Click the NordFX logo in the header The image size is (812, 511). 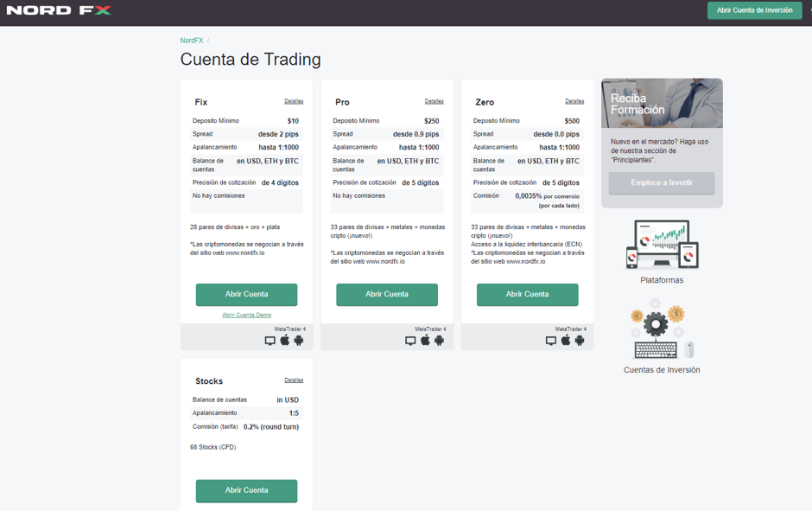pyautogui.click(x=59, y=11)
